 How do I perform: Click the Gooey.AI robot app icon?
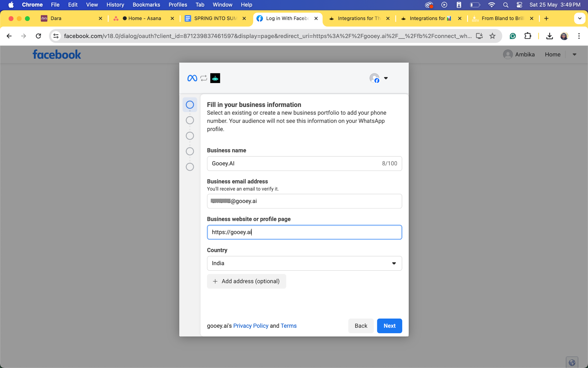[215, 78]
